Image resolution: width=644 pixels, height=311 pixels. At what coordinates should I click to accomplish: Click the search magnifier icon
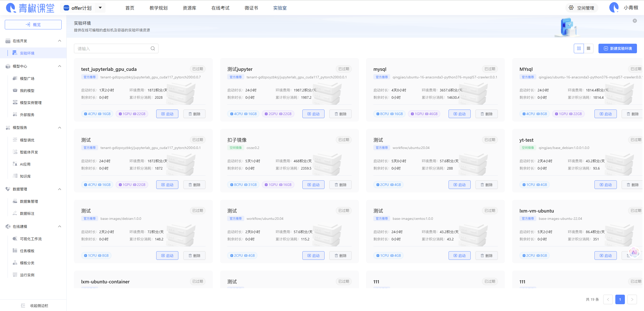[153, 48]
